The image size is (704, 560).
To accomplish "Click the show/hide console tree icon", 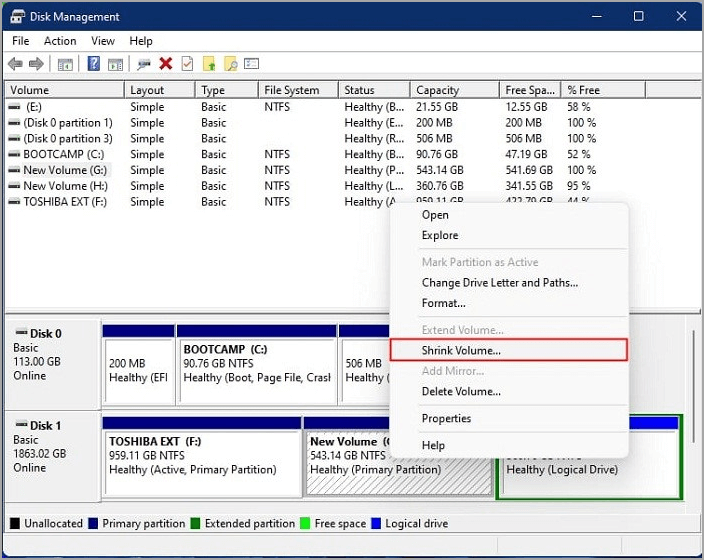I will [65, 64].
